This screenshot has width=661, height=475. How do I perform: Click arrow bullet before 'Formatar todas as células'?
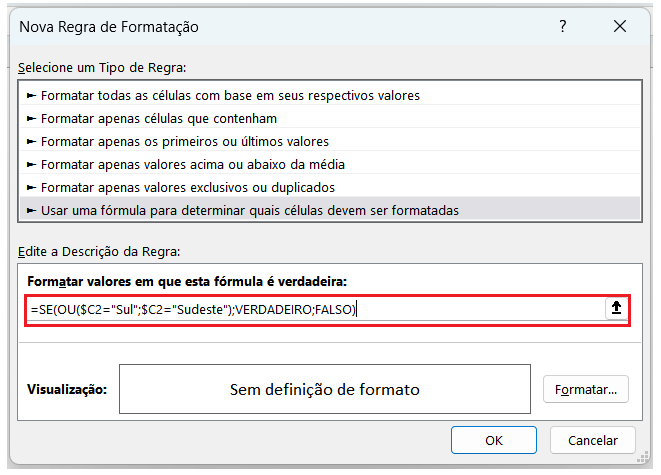point(32,96)
